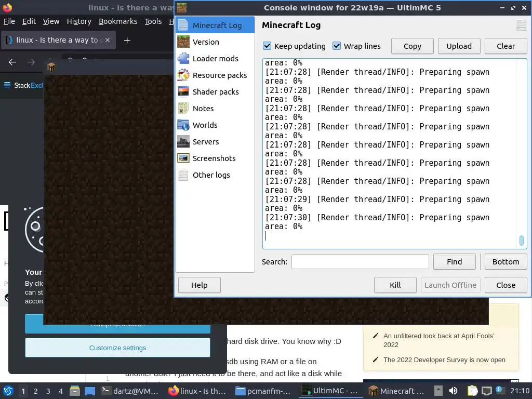Open Firefox History menu
The image size is (532, 399).
click(79, 21)
